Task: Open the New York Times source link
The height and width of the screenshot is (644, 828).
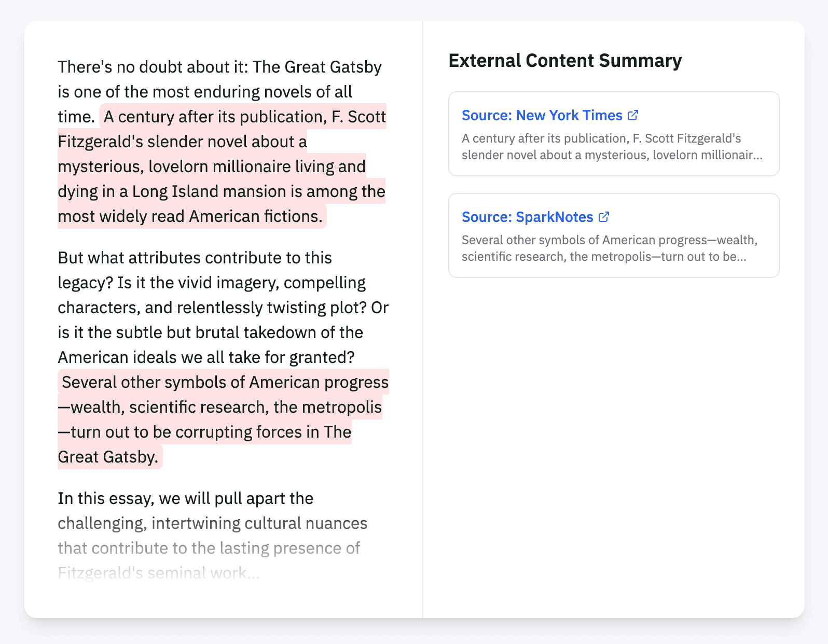Action: click(542, 115)
